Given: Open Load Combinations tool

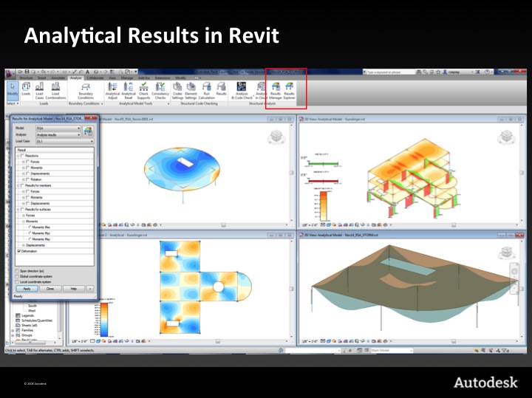Looking at the screenshot, I should (x=55, y=91).
